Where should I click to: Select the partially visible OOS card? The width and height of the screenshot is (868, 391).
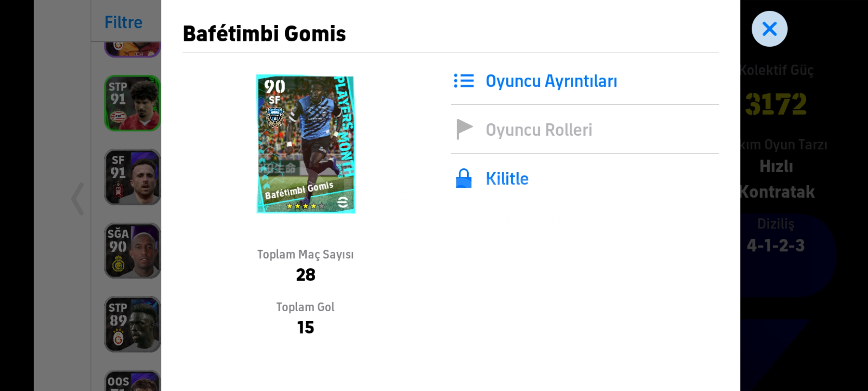pyautogui.click(x=133, y=381)
